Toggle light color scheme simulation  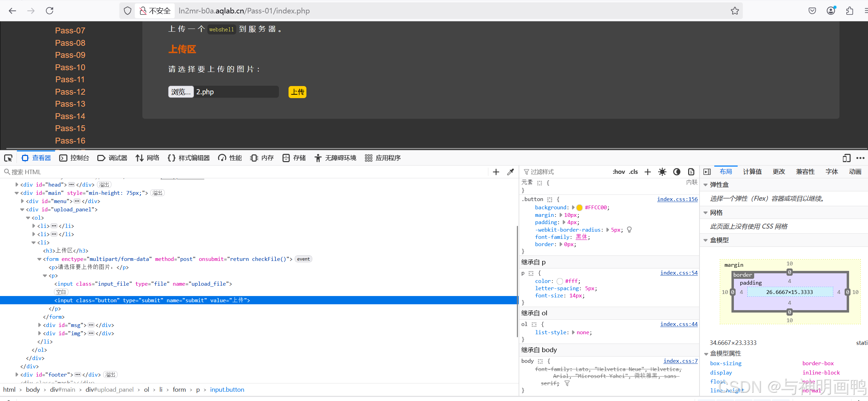[x=662, y=172]
